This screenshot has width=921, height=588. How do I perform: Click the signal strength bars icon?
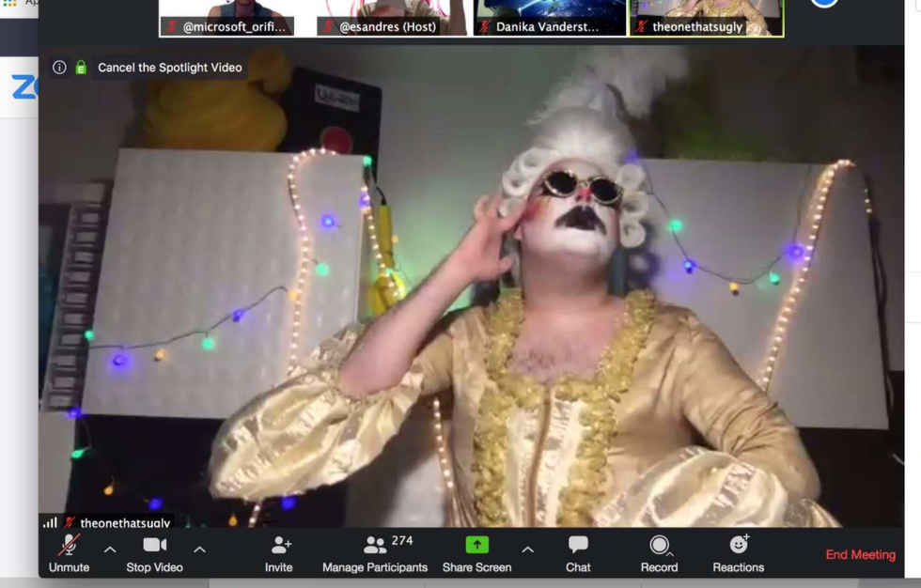[50, 522]
